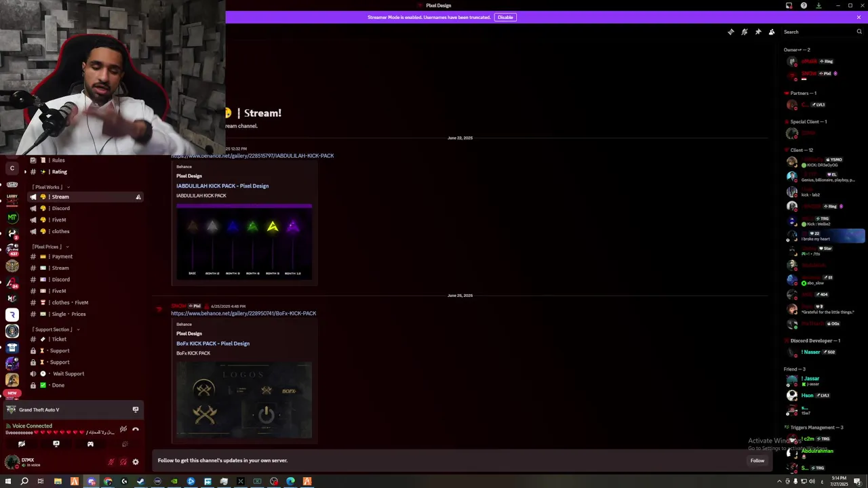The height and width of the screenshot is (488, 868).
Task: Open Stream channel under Pixel Prices
Action: click(85, 268)
